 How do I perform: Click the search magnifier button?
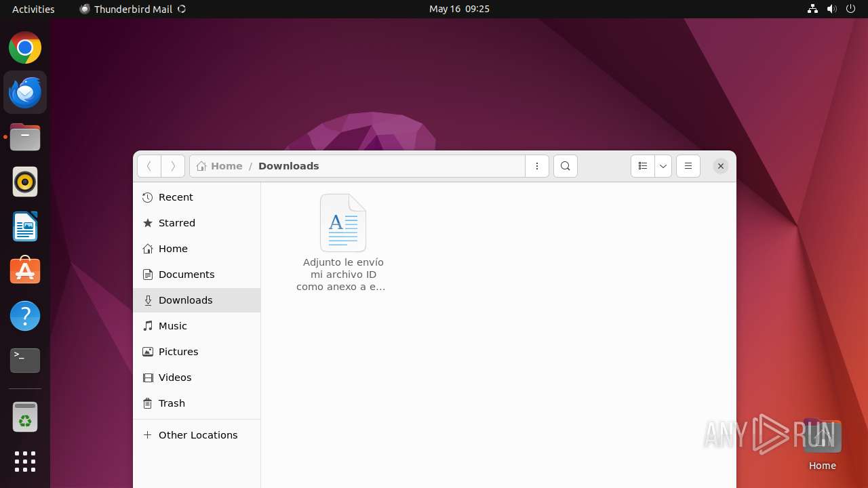[x=566, y=166]
